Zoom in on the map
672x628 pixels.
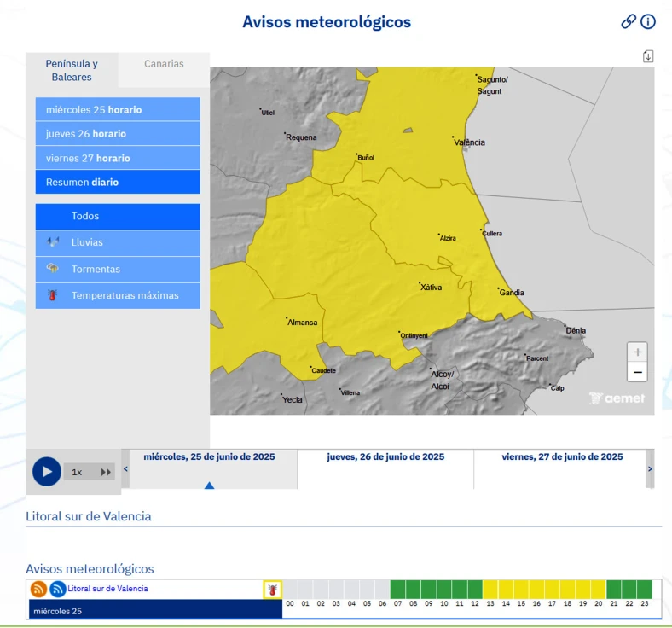click(637, 352)
